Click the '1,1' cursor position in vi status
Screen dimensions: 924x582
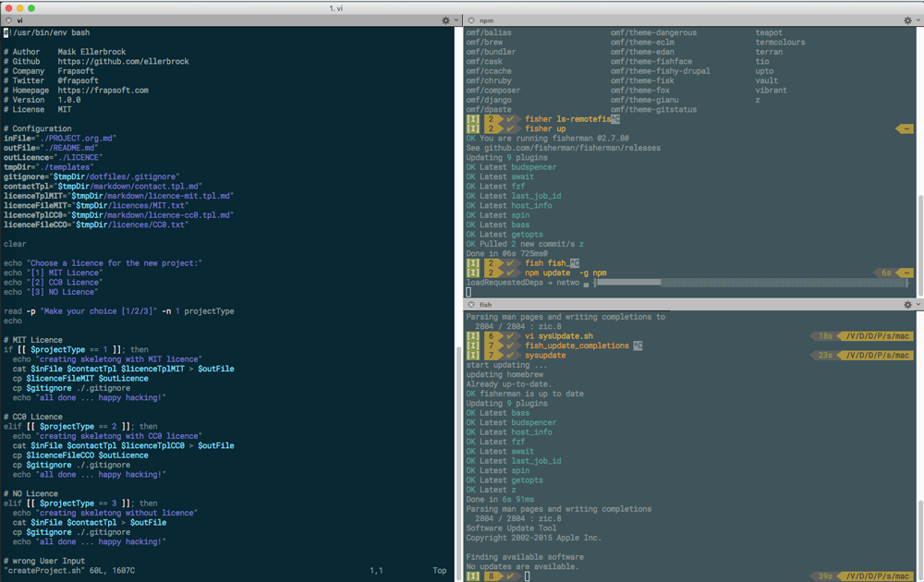376,571
